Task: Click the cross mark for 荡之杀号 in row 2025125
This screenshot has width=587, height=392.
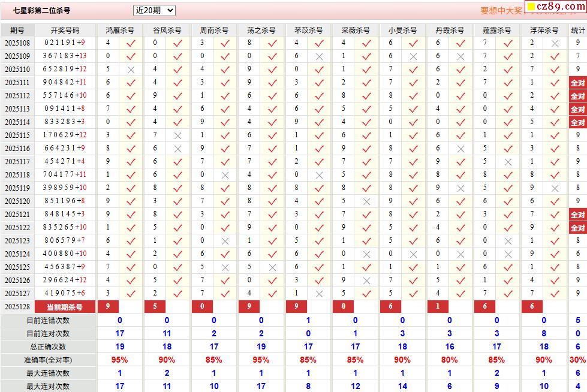Action: [272, 267]
